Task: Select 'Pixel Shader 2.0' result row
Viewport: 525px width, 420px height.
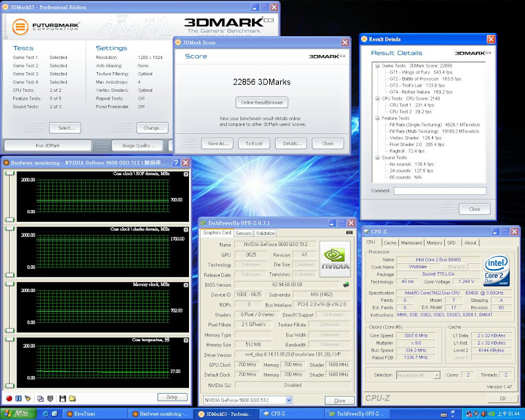Action: (x=417, y=144)
